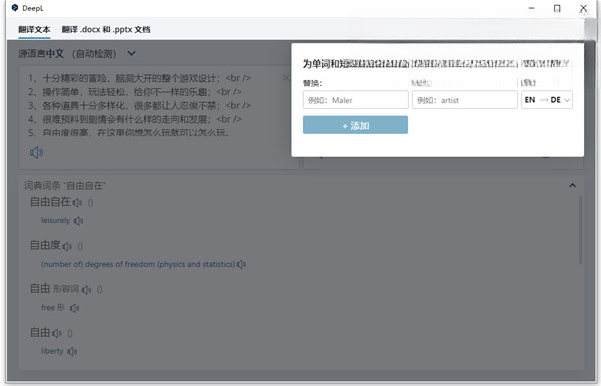The height and width of the screenshot is (386, 601).
Task: Play pronunciation of 自由度 headword
Action: click(x=67, y=246)
